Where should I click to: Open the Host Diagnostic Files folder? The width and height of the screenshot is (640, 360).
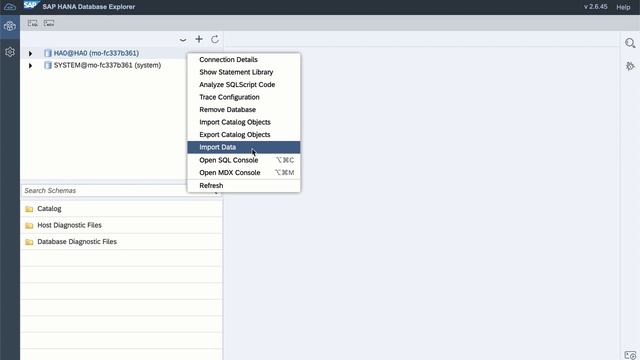coord(121,225)
